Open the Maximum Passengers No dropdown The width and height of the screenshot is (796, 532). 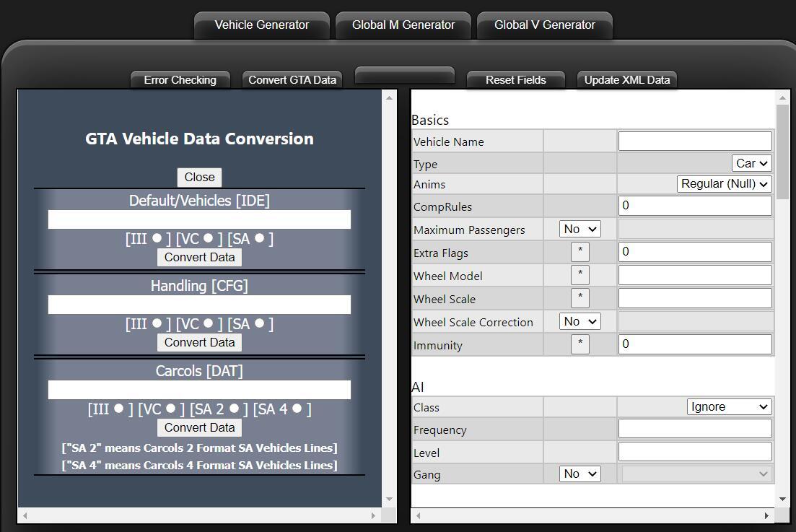pos(579,229)
